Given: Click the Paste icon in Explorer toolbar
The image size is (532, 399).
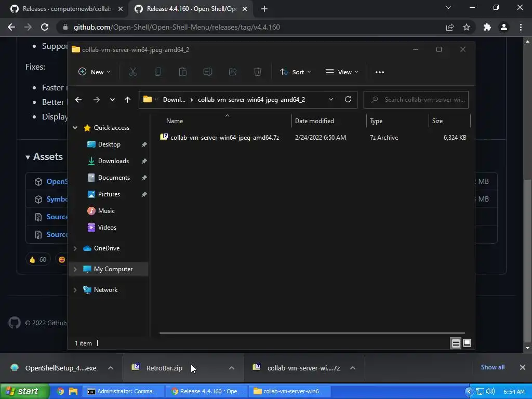Looking at the screenshot, I should (183, 72).
